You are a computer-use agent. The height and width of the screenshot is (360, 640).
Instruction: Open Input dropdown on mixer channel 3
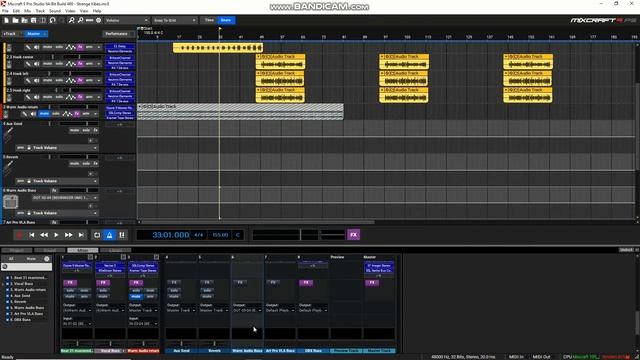[x=143, y=324]
